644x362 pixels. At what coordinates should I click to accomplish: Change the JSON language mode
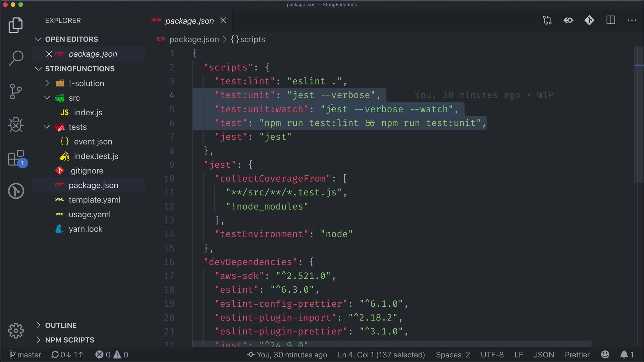click(544, 355)
